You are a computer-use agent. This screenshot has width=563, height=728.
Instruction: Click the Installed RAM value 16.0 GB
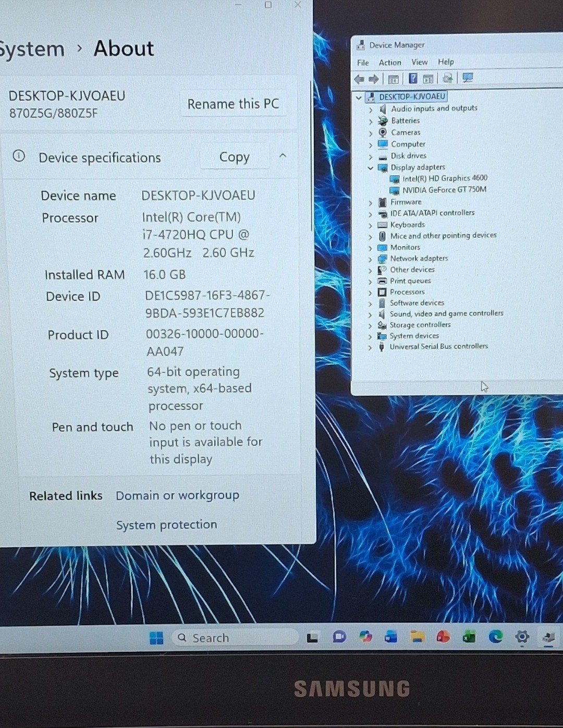tap(165, 274)
